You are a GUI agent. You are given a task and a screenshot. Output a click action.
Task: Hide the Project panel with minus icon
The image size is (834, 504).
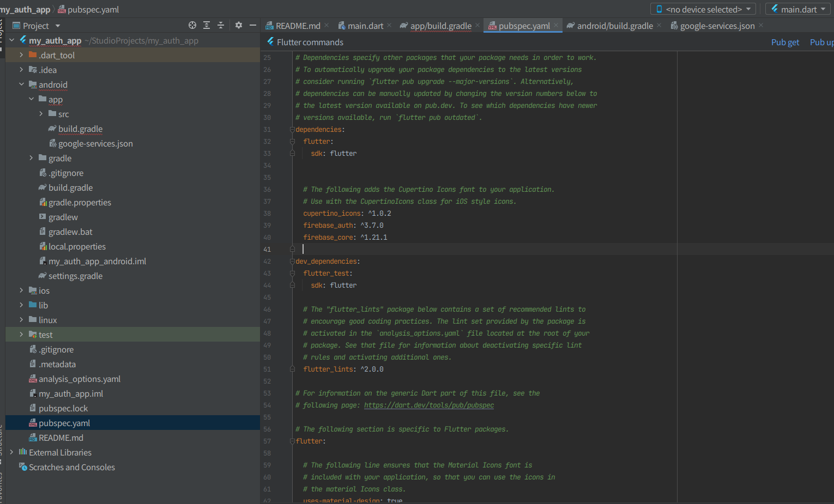pyautogui.click(x=253, y=25)
